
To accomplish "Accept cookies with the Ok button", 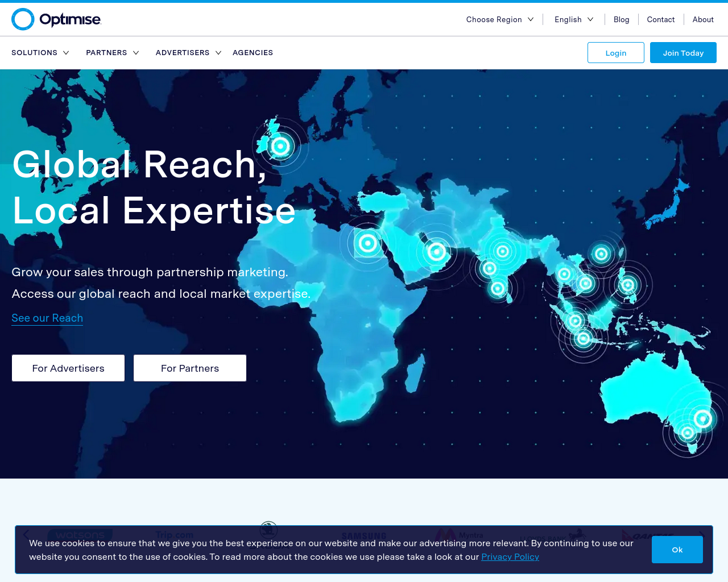I will tap(677, 550).
